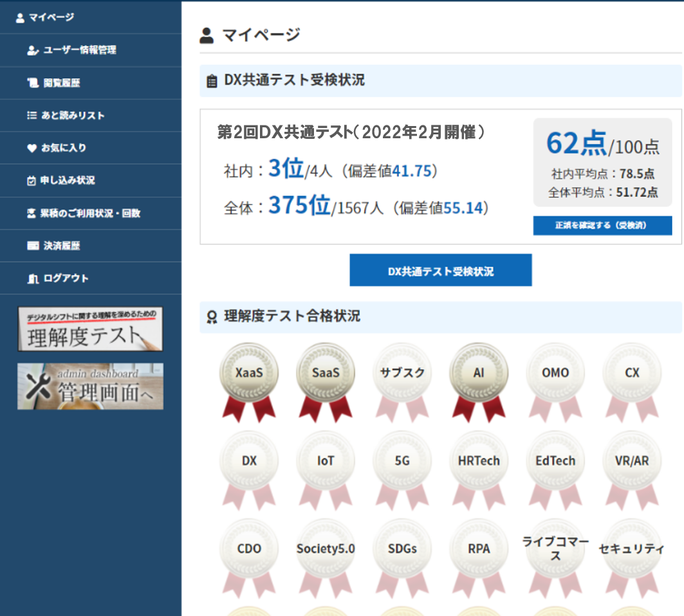
Task: Select the サブスク medal badge
Action: [x=402, y=382]
